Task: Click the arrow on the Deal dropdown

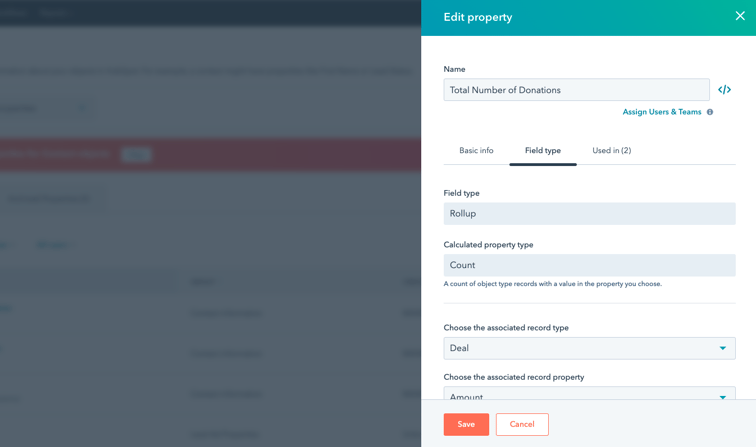Action: 722,348
